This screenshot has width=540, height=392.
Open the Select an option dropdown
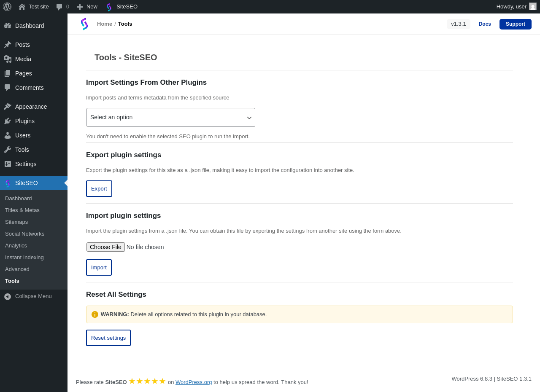point(171,118)
